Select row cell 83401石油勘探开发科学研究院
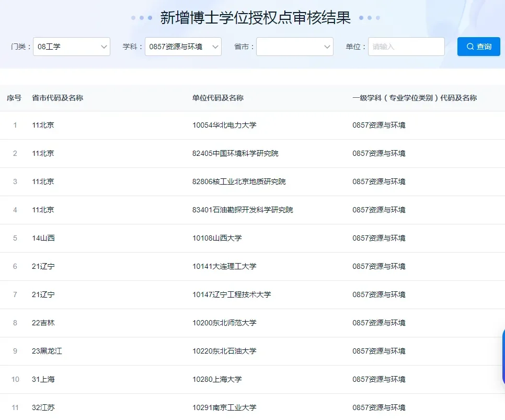This screenshot has width=505, height=420. point(243,210)
